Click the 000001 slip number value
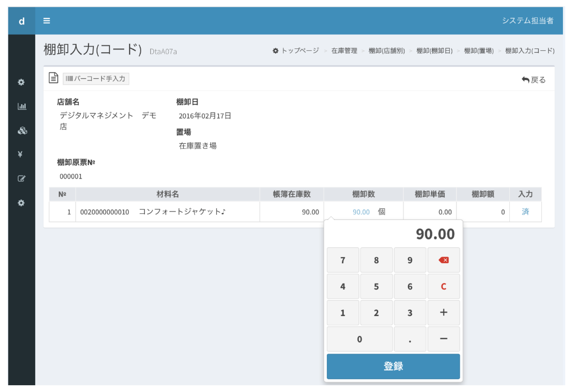Screen dimensions: 572x392 pyautogui.click(x=71, y=177)
